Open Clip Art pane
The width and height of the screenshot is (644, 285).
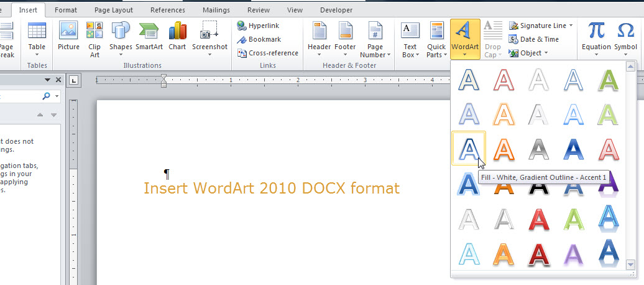click(x=94, y=39)
